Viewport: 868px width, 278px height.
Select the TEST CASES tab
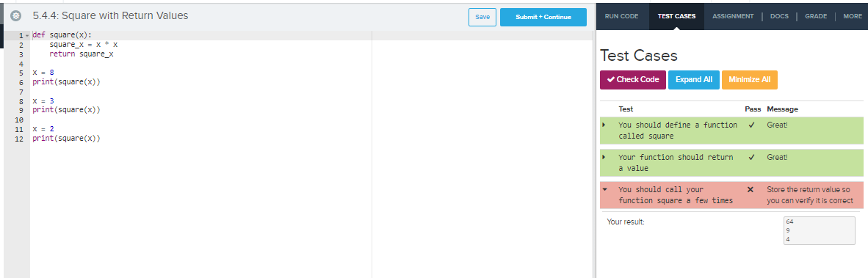click(676, 16)
